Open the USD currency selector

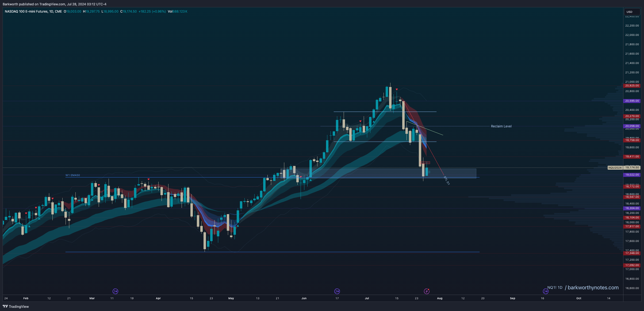coord(632,12)
